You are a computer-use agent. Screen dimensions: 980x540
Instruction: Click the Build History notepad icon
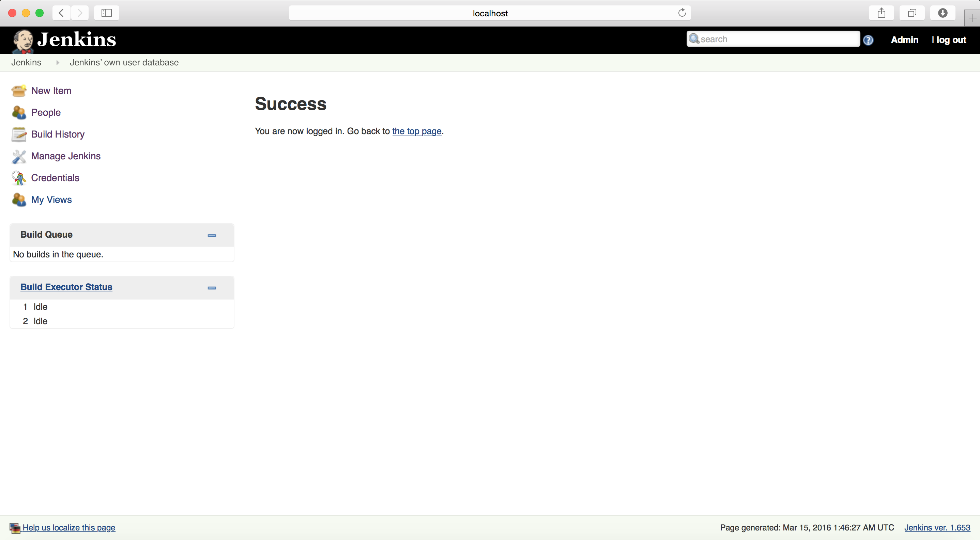click(x=19, y=134)
